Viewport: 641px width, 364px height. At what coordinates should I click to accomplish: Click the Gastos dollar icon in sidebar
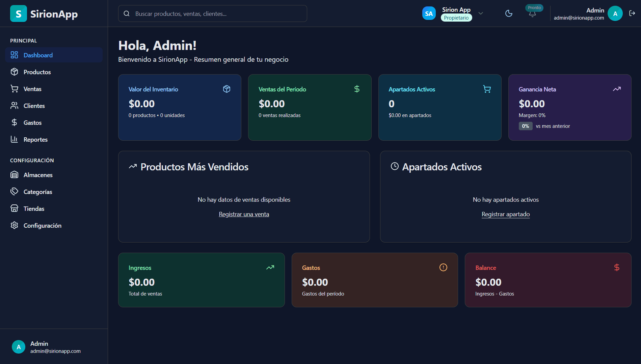[x=14, y=122]
